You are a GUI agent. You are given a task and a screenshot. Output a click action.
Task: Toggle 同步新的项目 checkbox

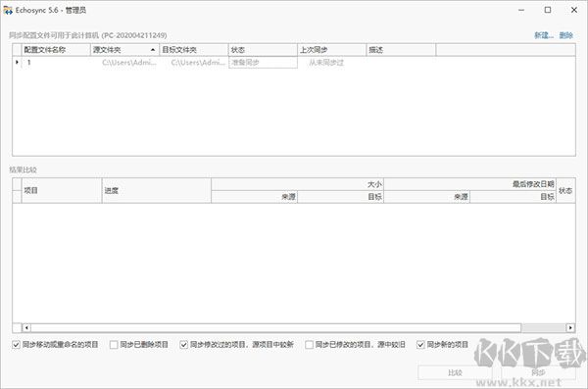click(x=420, y=344)
